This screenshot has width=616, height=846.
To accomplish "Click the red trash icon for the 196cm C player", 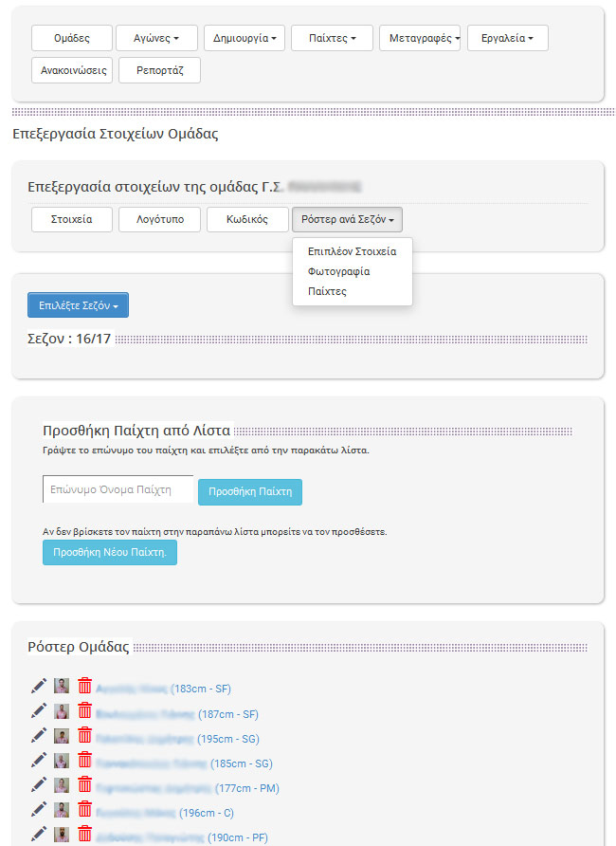I will point(84,809).
